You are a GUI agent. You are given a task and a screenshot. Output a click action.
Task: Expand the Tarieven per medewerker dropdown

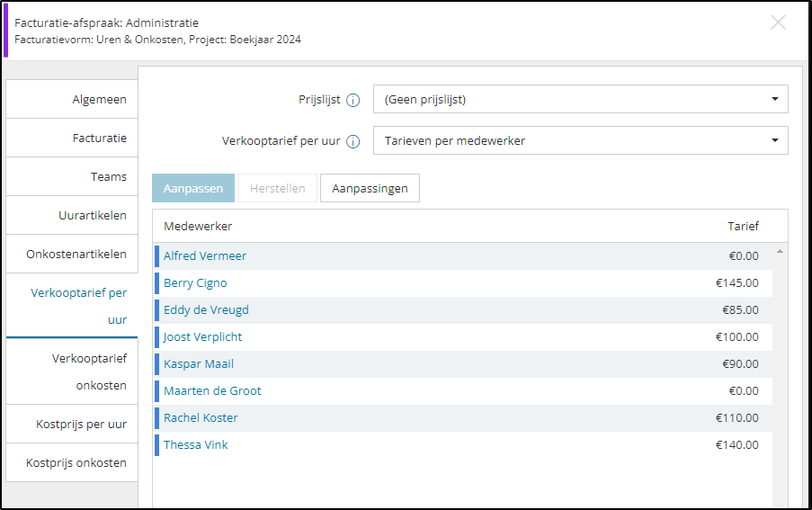[581, 140]
